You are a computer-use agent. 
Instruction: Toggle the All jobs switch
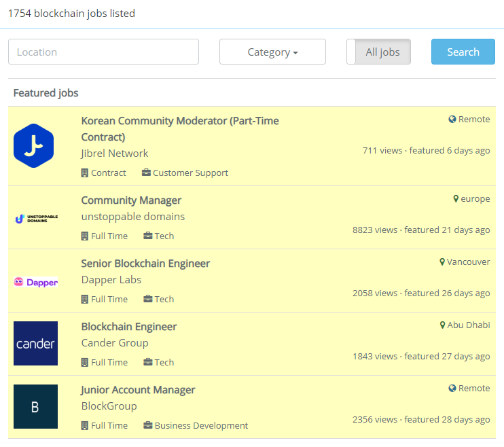coord(379,52)
